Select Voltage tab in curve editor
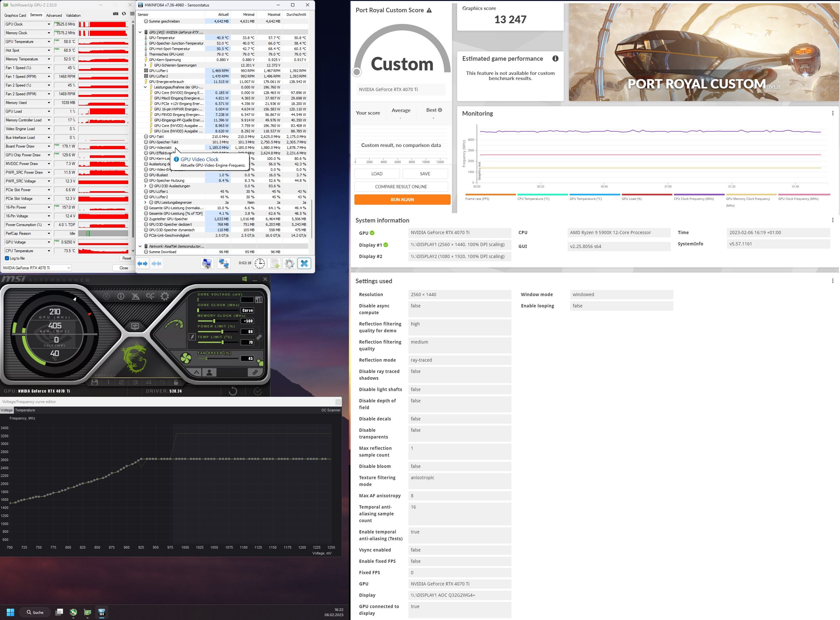Image resolution: width=840 pixels, height=620 pixels. [7, 410]
